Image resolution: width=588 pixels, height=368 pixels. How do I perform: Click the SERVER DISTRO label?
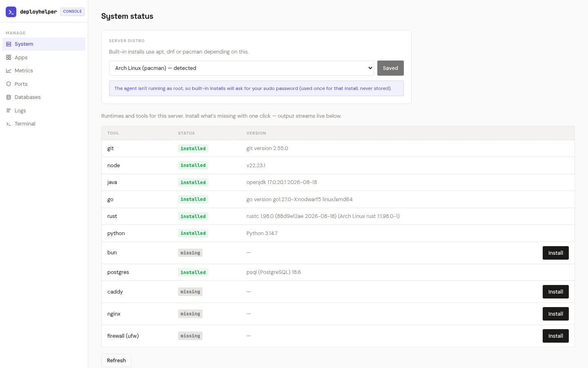(127, 41)
